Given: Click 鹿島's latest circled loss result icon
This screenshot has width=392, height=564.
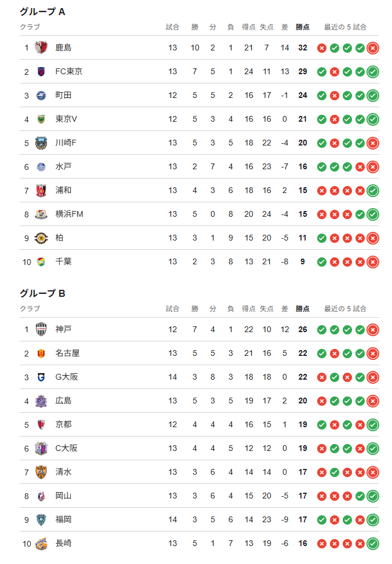Looking at the screenshot, I should click(x=373, y=48).
